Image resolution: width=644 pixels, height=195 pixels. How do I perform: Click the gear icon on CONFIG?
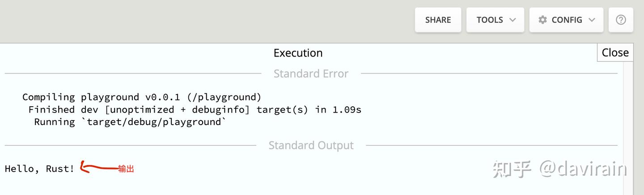coord(542,20)
